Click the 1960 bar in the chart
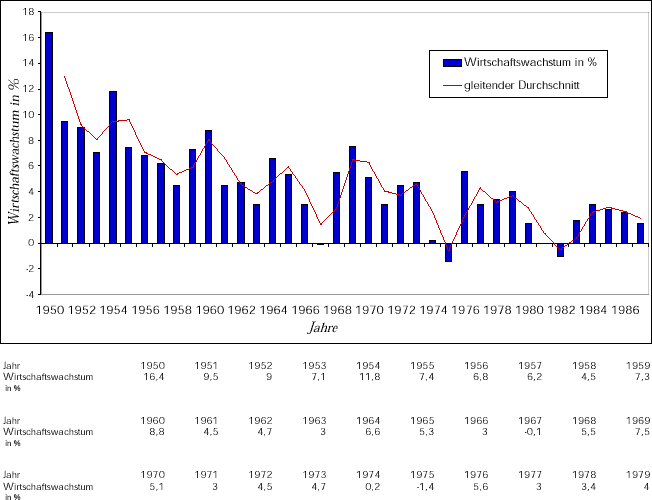652x500 pixels. (x=209, y=186)
